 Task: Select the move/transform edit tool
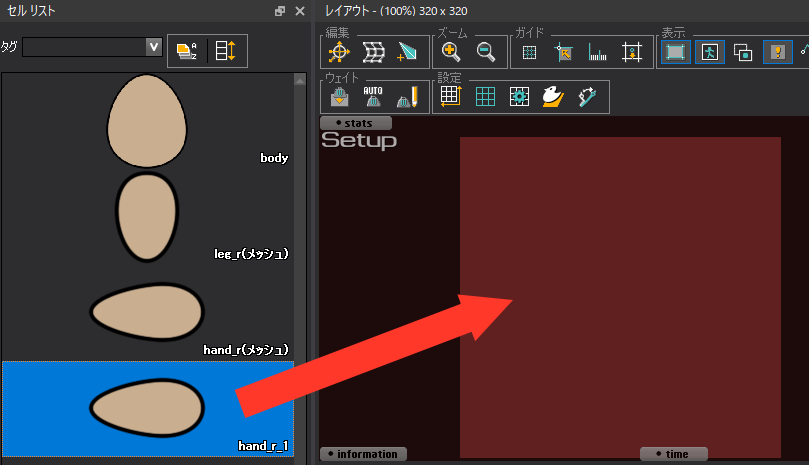click(x=339, y=52)
